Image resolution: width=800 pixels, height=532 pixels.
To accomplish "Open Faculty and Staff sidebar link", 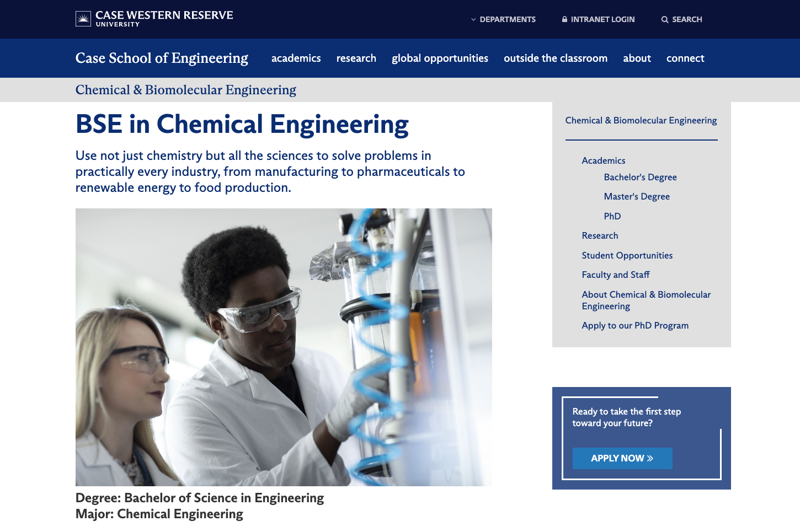I will (616, 275).
